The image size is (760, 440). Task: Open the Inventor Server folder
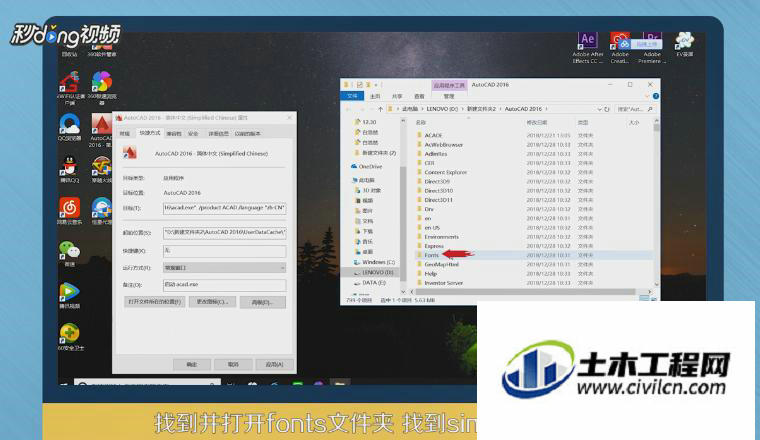pyautogui.click(x=443, y=283)
